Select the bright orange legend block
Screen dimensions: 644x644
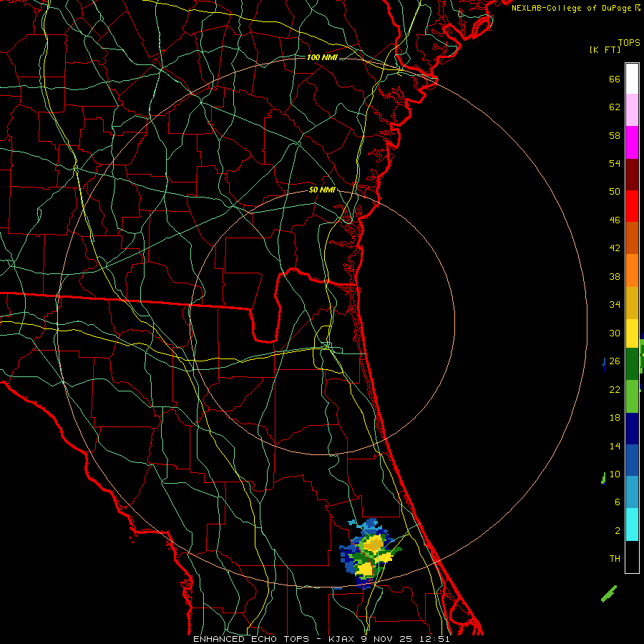pos(632,270)
